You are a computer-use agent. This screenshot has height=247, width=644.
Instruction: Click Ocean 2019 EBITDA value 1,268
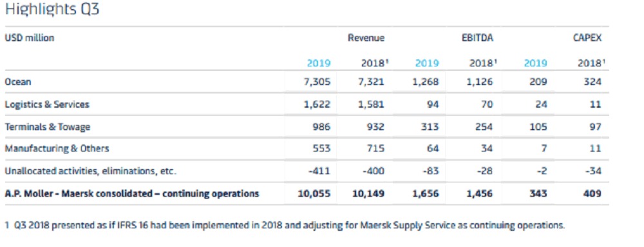pos(426,82)
